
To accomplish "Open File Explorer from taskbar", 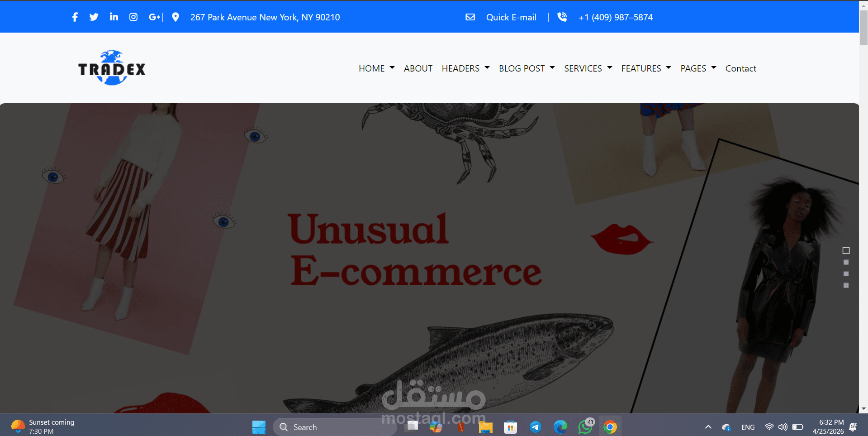I will pyautogui.click(x=485, y=427).
